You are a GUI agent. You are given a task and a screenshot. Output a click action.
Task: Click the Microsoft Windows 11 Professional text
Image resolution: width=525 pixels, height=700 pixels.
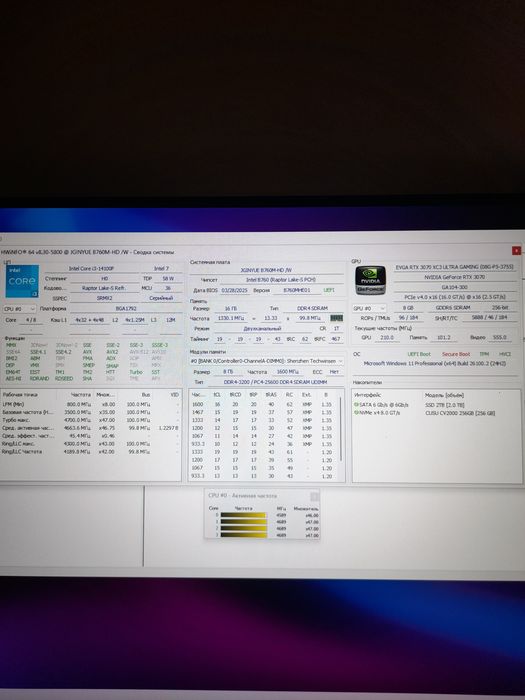pos(434,364)
